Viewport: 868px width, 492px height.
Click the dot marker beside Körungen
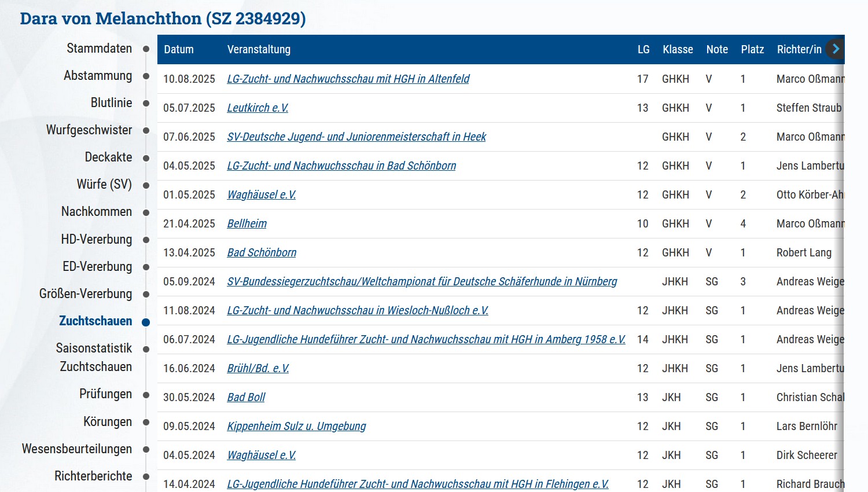[146, 423]
